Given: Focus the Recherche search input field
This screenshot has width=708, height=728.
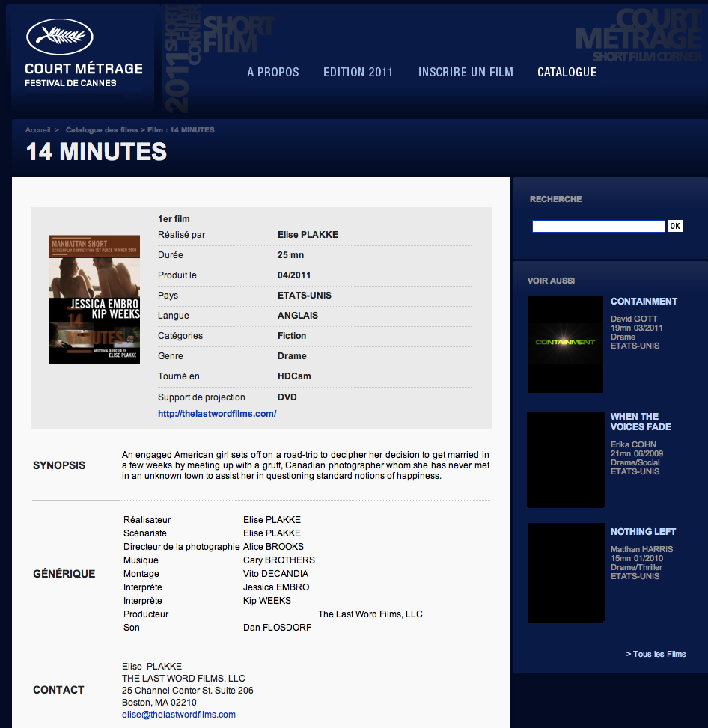Looking at the screenshot, I should [x=598, y=226].
